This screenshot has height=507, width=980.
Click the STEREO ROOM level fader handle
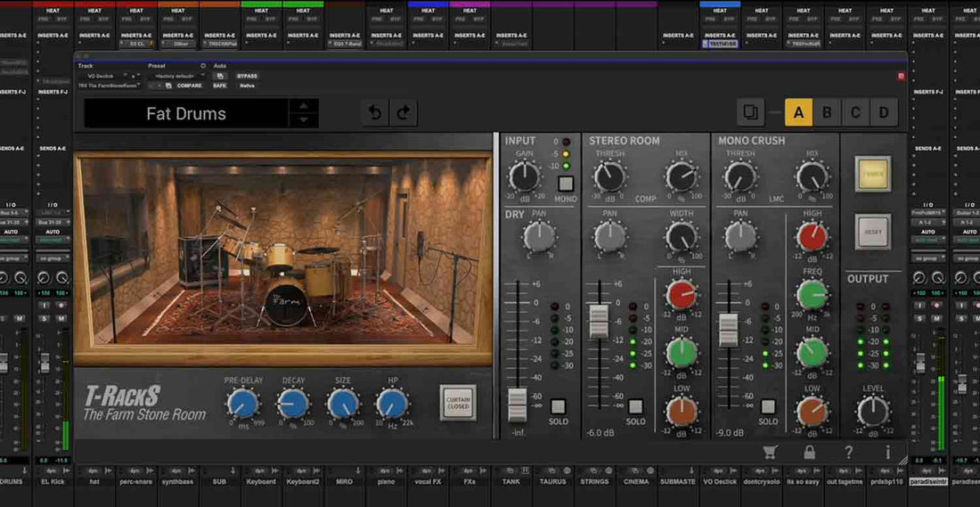coord(599,322)
